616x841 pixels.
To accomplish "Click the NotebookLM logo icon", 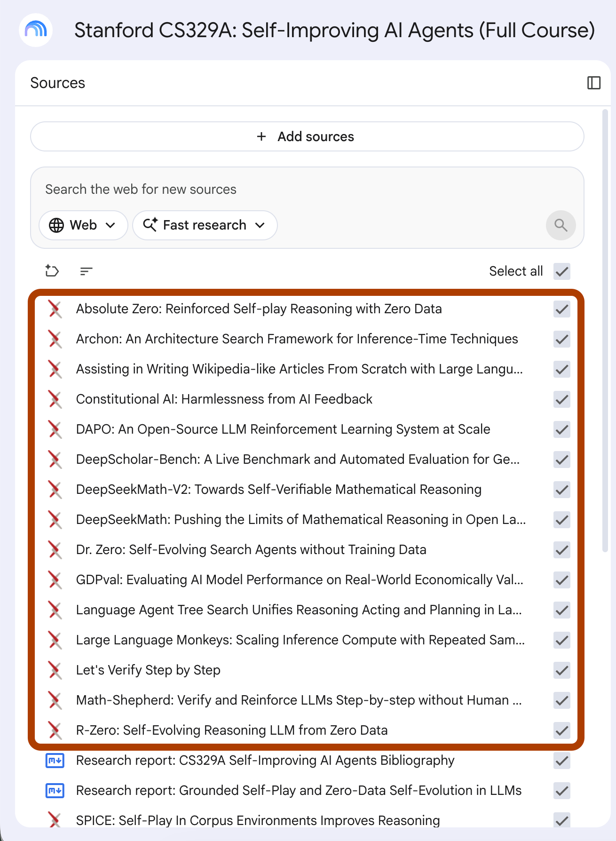I will pyautogui.click(x=36, y=30).
